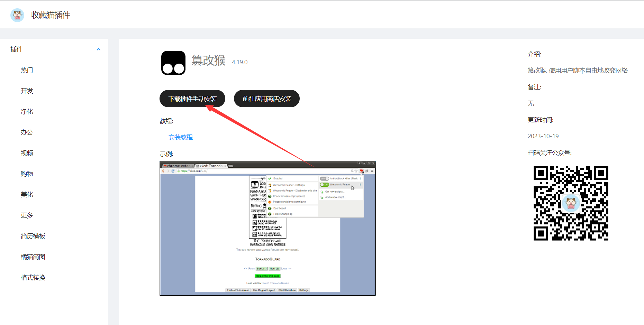Collapse the 插件 sidebar section chevron
The height and width of the screenshot is (325, 644).
pyautogui.click(x=99, y=49)
